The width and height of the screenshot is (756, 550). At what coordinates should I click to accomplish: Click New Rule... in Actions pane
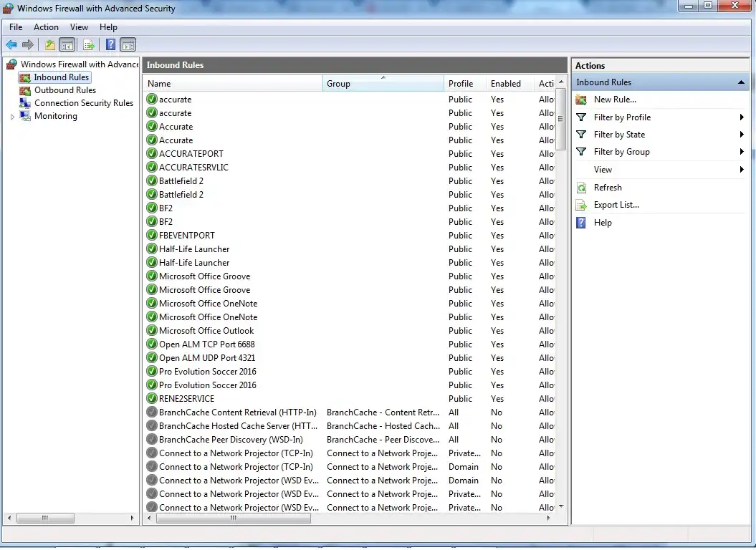click(616, 100)
